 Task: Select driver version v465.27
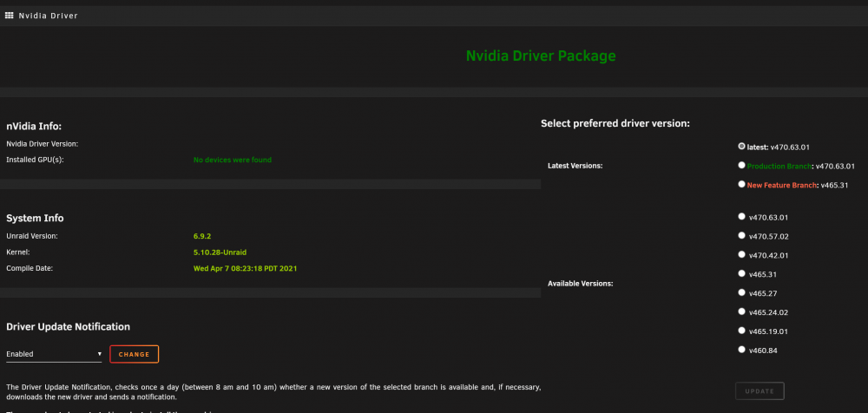(x=741, y=292)
